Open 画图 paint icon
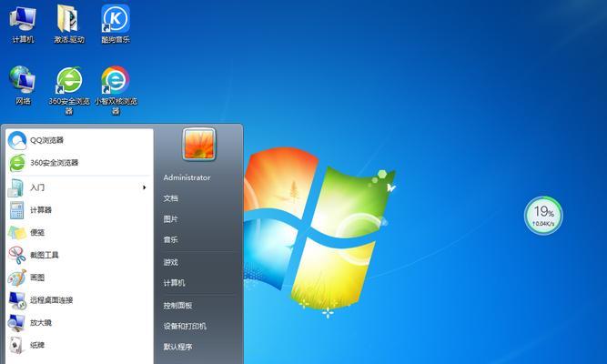 coord(17,278)
